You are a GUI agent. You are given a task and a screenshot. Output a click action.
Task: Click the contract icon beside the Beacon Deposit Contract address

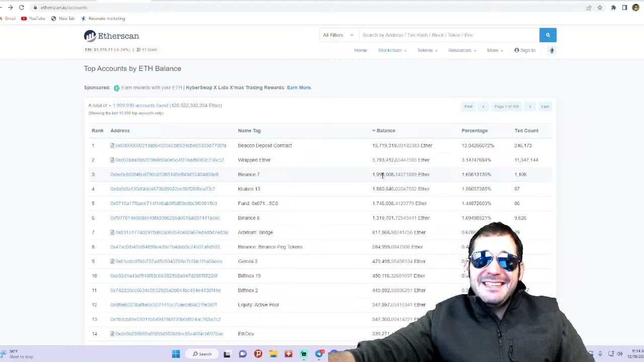112,145
